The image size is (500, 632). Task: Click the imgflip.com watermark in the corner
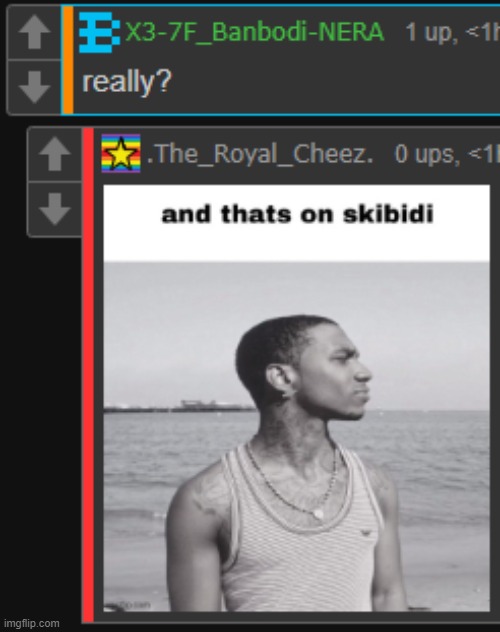31,624
